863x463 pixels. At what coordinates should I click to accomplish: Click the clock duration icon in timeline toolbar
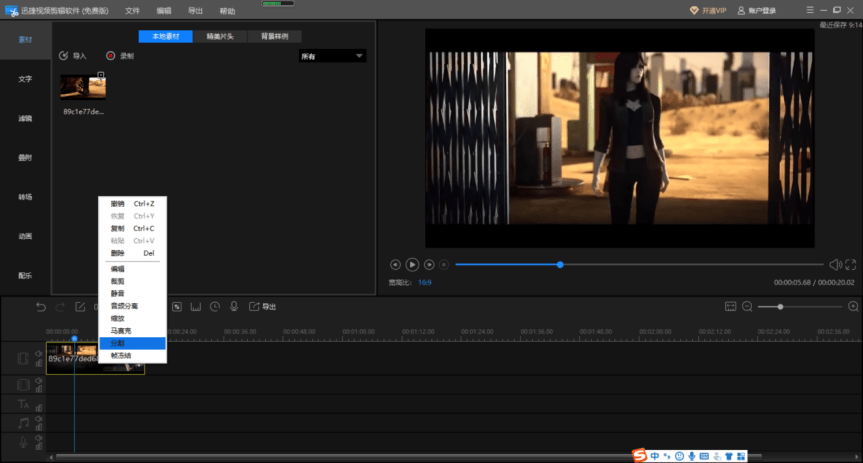click(x=214, y=306)
